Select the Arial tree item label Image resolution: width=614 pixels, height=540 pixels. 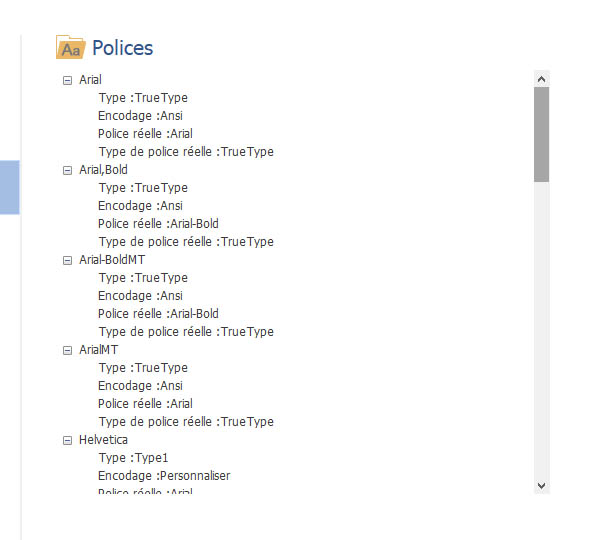(x=90, y=80)
